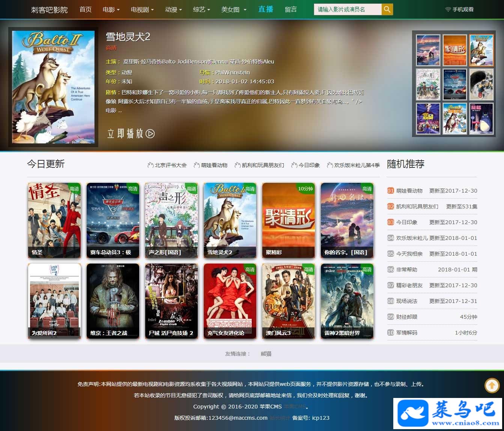Open 熊猫 friendly link
This screenshot has width=504, height=431.
click(266, 354)
